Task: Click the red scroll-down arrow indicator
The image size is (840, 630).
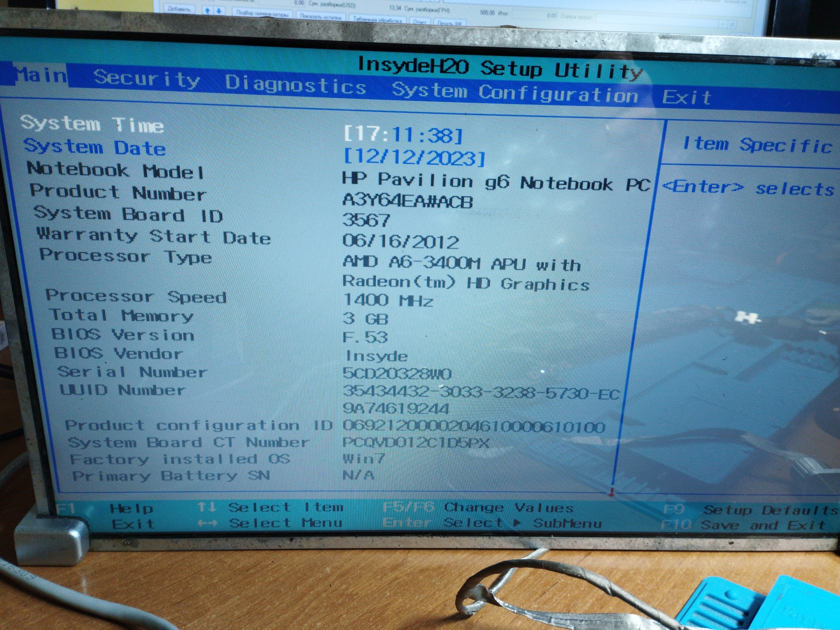Action: pos(612,492)
